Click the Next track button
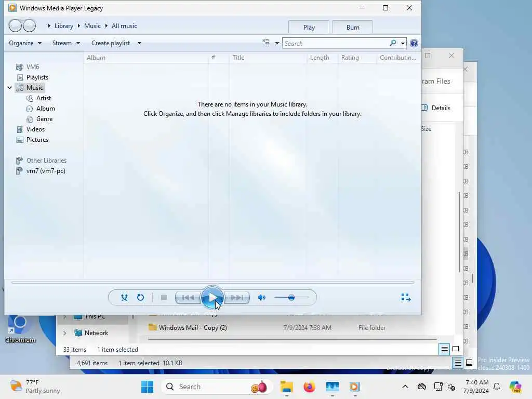Image resolution: width=532 pixels, height=399 pixels. (237, 298)
